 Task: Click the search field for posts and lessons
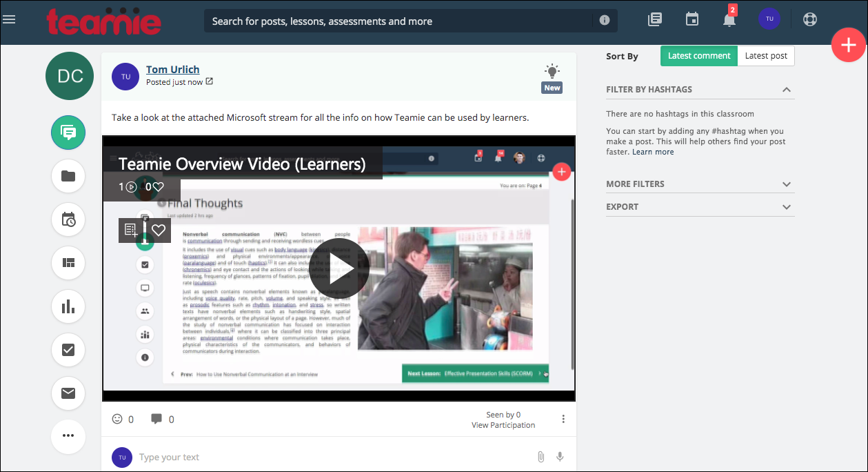pos(400,21)
